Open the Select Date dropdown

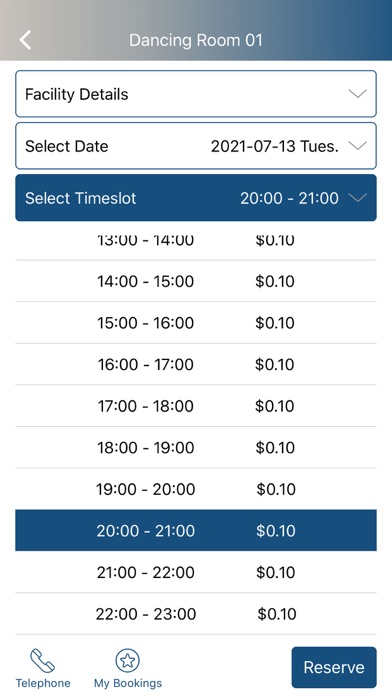pyautogui.click(x=196, y=146)
